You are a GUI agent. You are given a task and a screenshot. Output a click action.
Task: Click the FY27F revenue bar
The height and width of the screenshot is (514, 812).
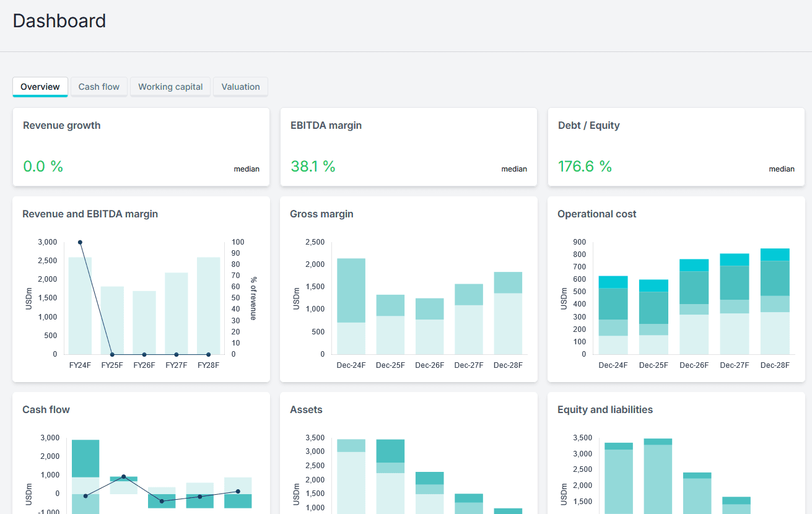point(177,313)
